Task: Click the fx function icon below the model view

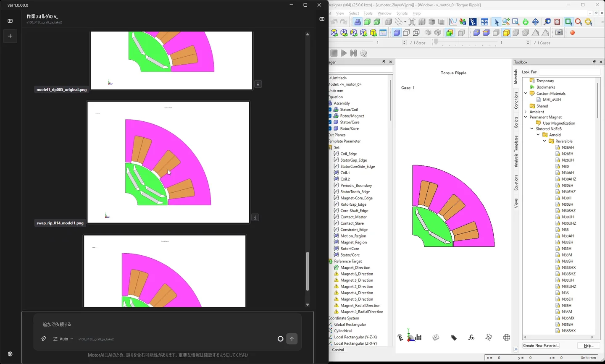Action: coord(471,338)
